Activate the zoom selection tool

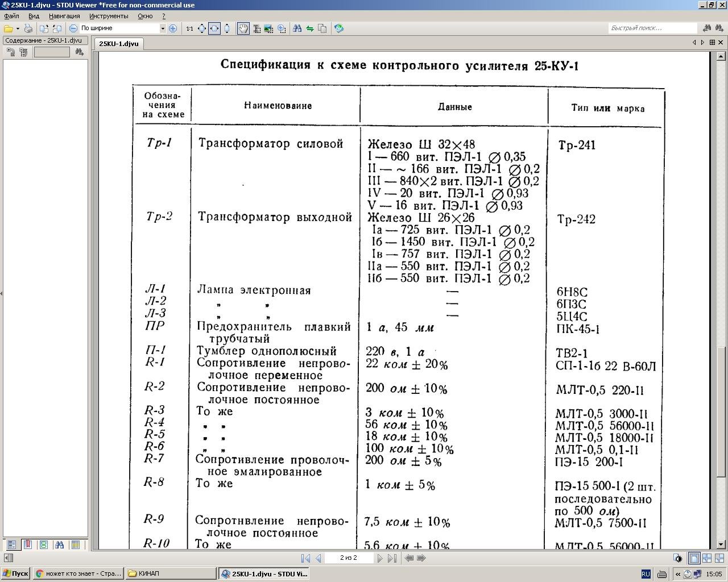pos(282,28)
